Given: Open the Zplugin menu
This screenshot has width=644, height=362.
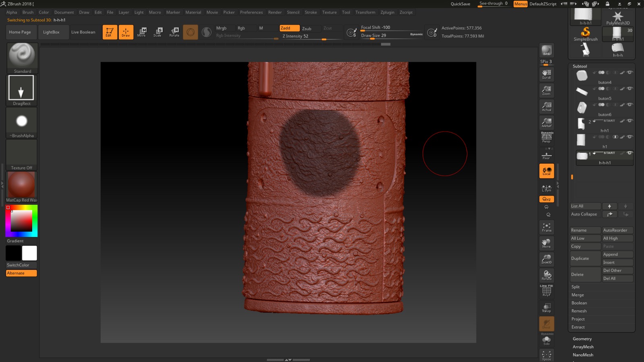Looking at the screenshot, I should pos(387,12).
